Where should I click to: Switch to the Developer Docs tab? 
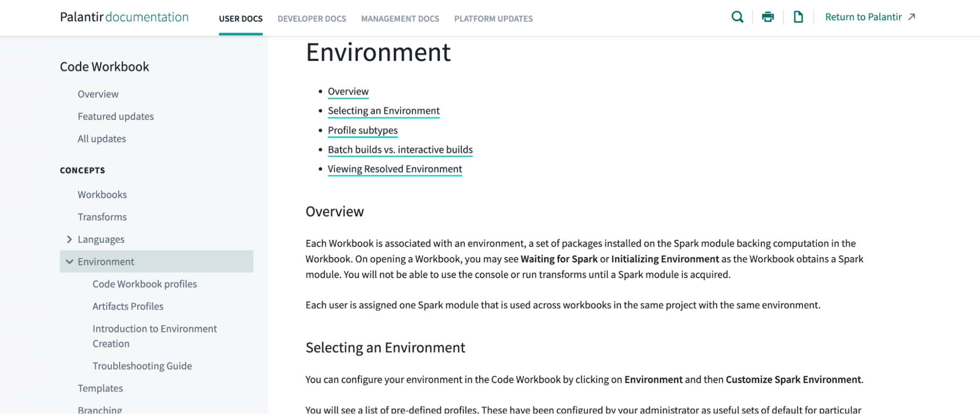[312, 19]
